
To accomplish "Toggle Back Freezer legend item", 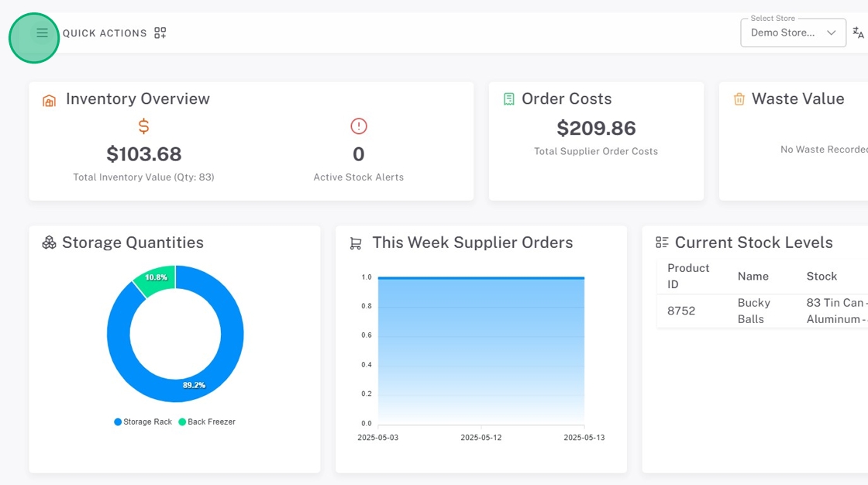I will 207,422.
